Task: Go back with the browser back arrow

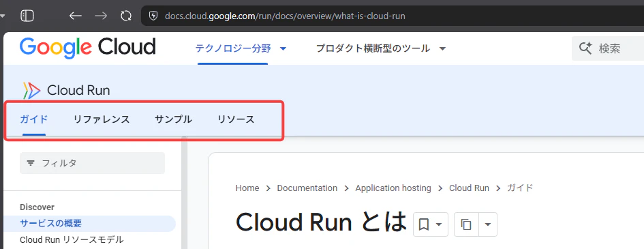Action: point(75,16)
